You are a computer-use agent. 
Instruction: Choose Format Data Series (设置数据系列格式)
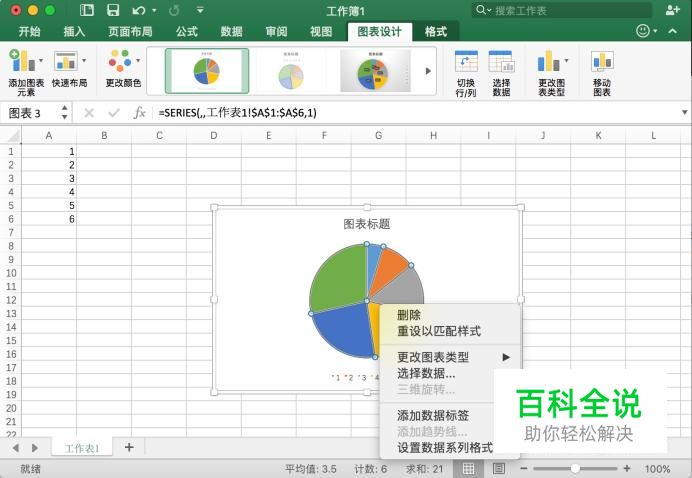[x=445, y=448]
